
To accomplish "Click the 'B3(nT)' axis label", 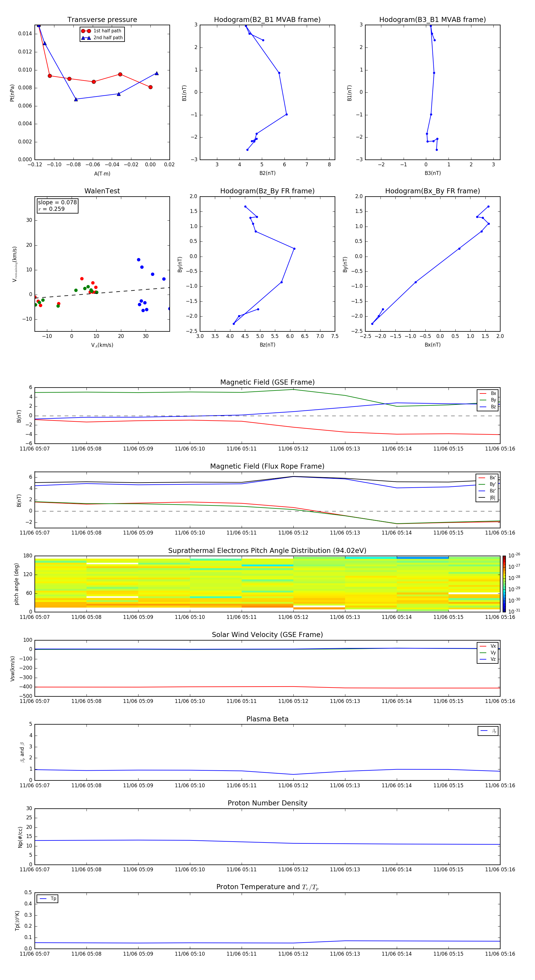I will tap(432, 173).
